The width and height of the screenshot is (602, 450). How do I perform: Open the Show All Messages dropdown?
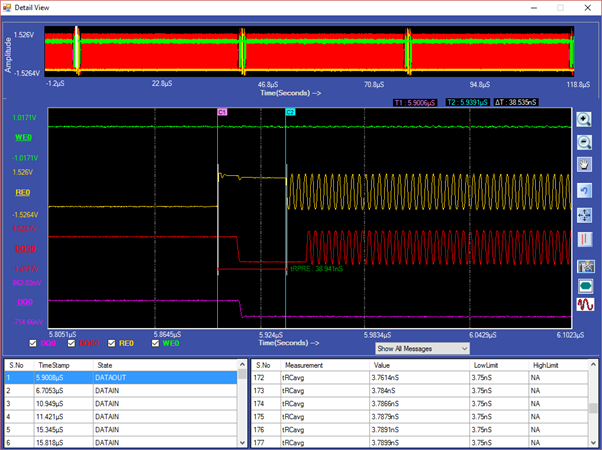pyautogui.click(x=421, y=348)
